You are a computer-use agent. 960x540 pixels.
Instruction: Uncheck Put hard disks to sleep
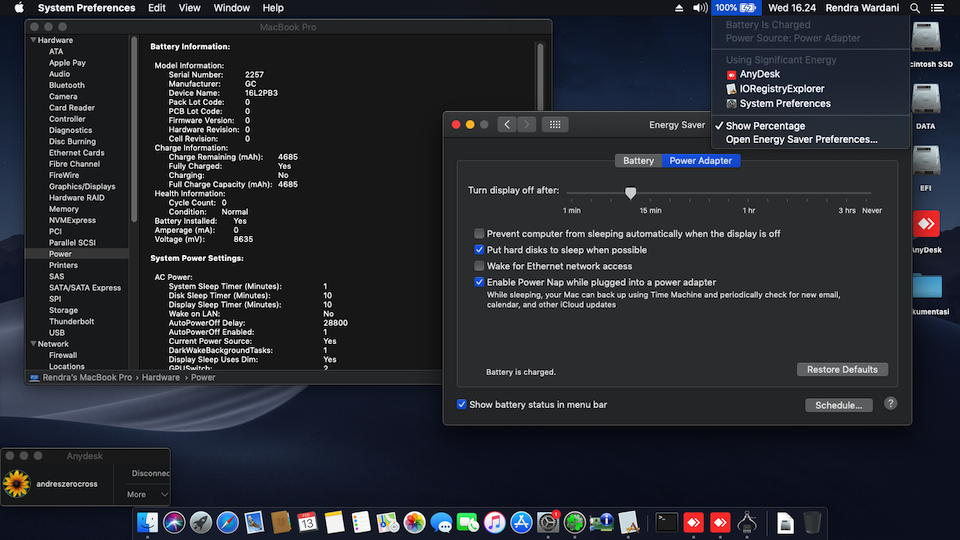479,250
